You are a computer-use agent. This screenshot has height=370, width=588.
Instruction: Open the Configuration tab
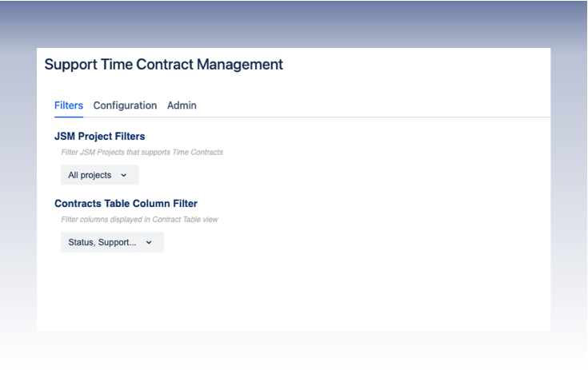click(125, 105)
